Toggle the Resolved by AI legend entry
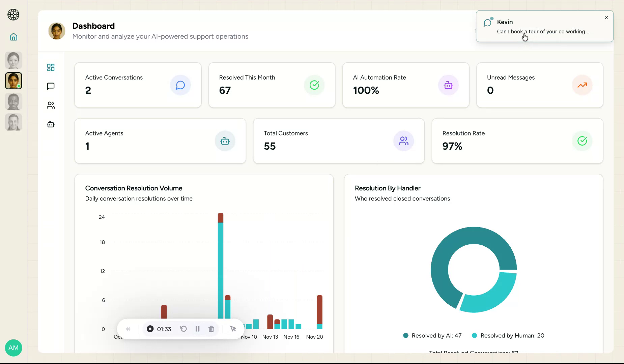 [432, 335]
